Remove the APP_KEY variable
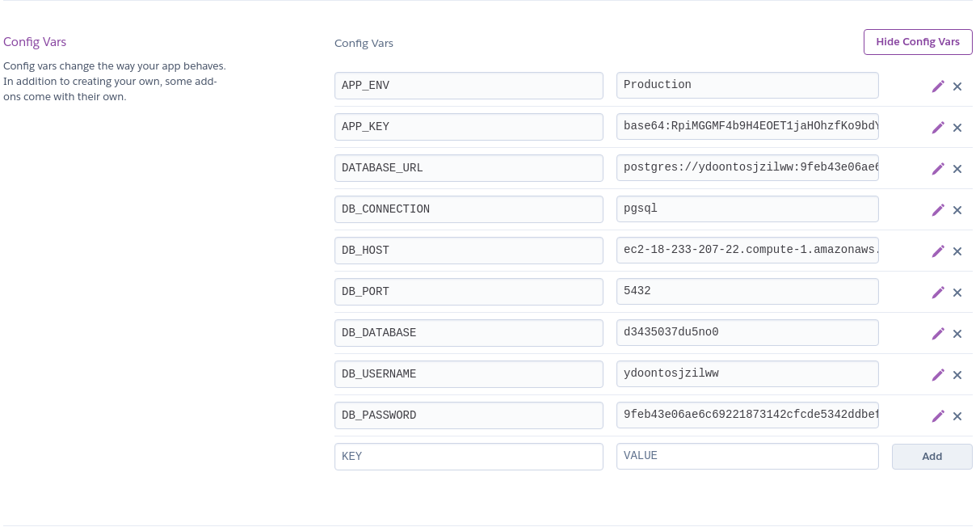The height and width of the screenshot is (527, 980). pyautogui.click(x=957, y=128)
